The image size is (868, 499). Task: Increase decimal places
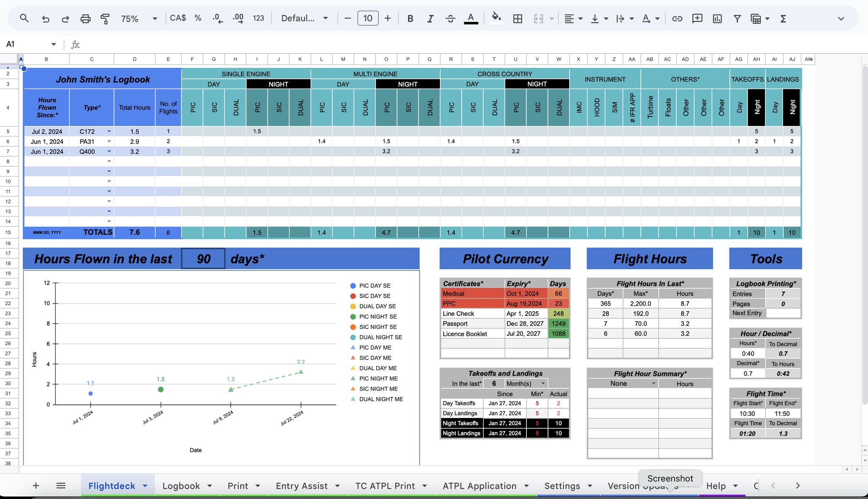tap(238, 18)
